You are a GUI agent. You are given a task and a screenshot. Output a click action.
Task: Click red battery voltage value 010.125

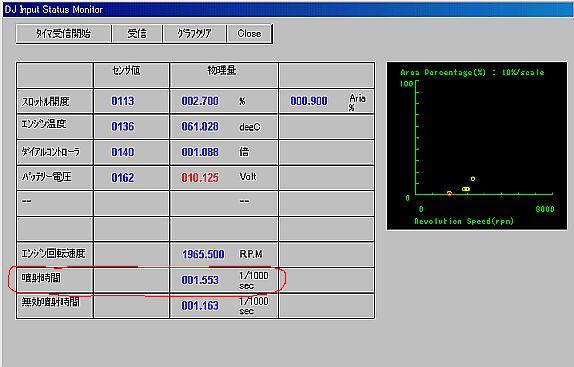pos(200,178)
